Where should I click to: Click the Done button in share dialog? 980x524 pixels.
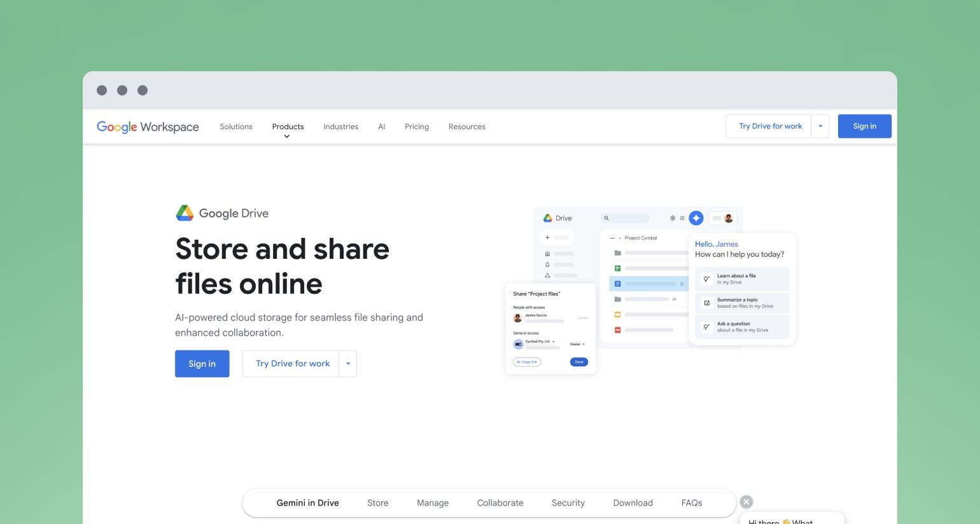[579, 362]
